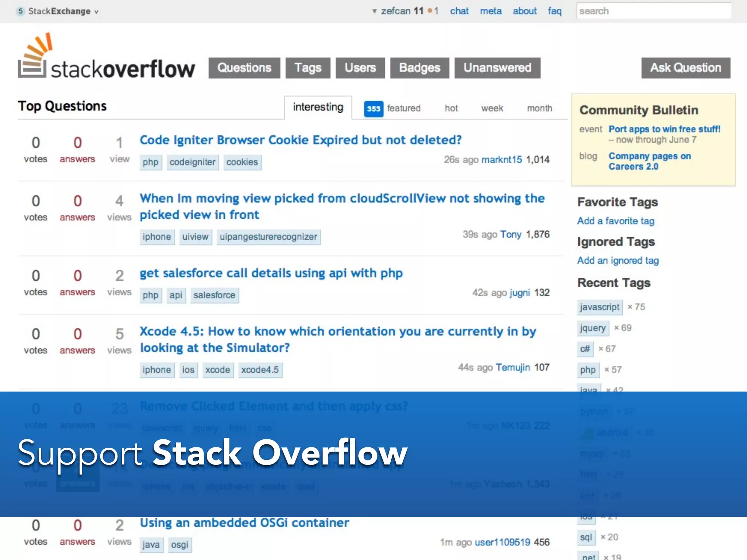This screenshot has height=560, width=747.
Task: Click the Ask Question button
Action: coord(686,68)
